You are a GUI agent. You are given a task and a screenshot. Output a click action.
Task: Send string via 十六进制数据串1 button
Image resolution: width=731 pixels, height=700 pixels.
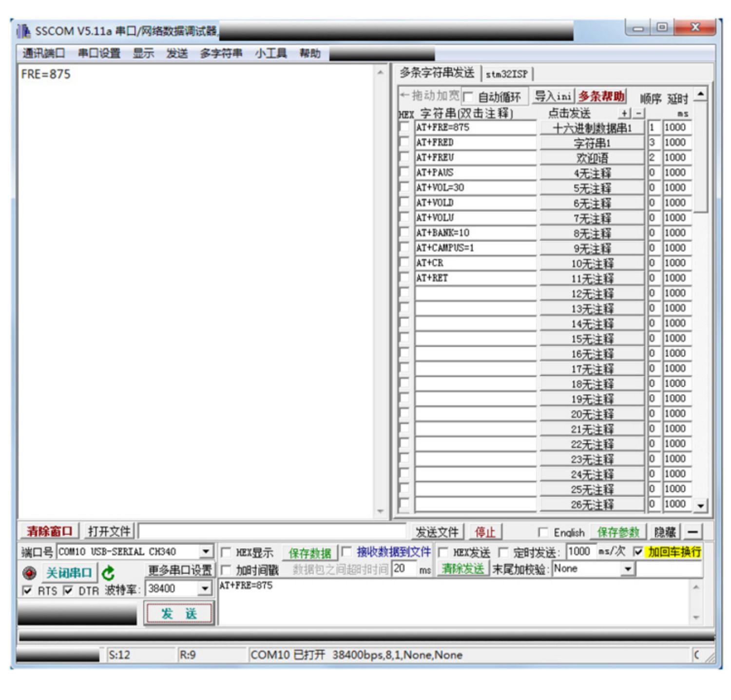coord(592,128)
